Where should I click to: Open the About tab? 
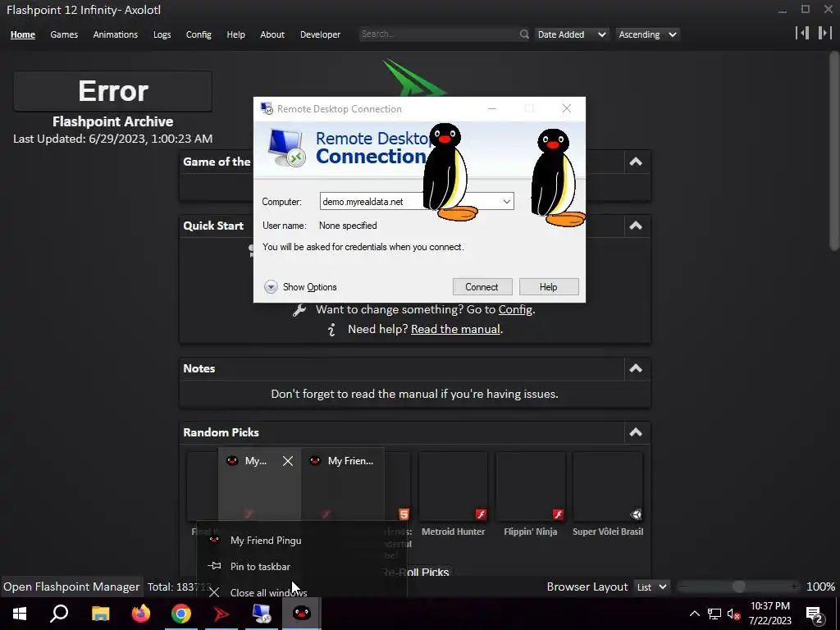tap(272, 34)
